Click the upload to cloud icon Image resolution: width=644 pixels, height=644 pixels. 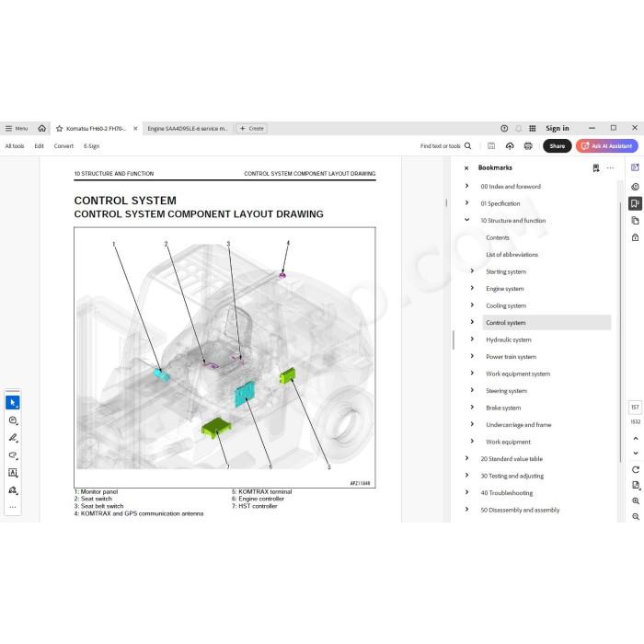[x=510, y=145]
